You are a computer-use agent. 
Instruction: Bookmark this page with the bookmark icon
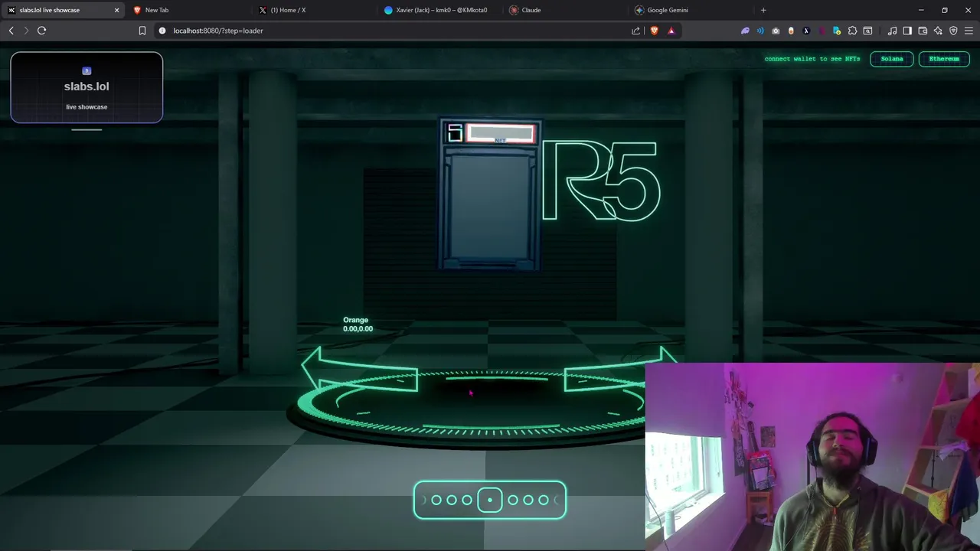coord(142,31)
